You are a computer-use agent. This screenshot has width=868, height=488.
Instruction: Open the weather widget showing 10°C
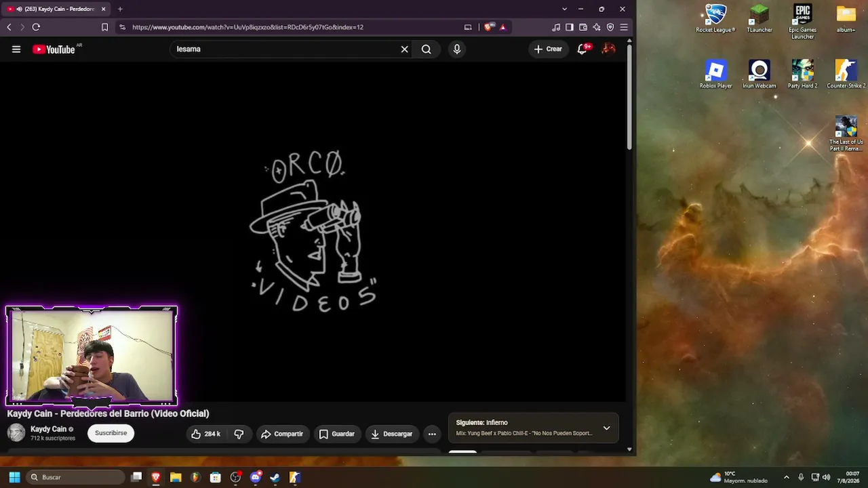(x=738, y=477)
